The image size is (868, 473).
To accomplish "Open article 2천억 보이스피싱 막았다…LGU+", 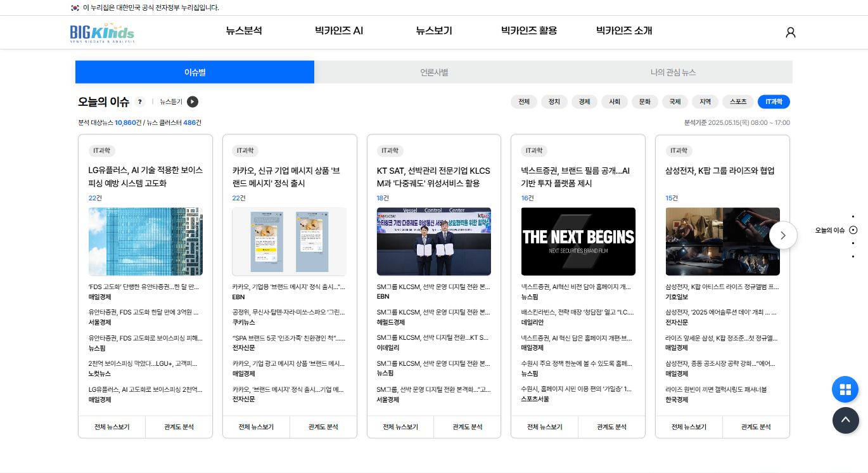I will [x=144, y=364].
